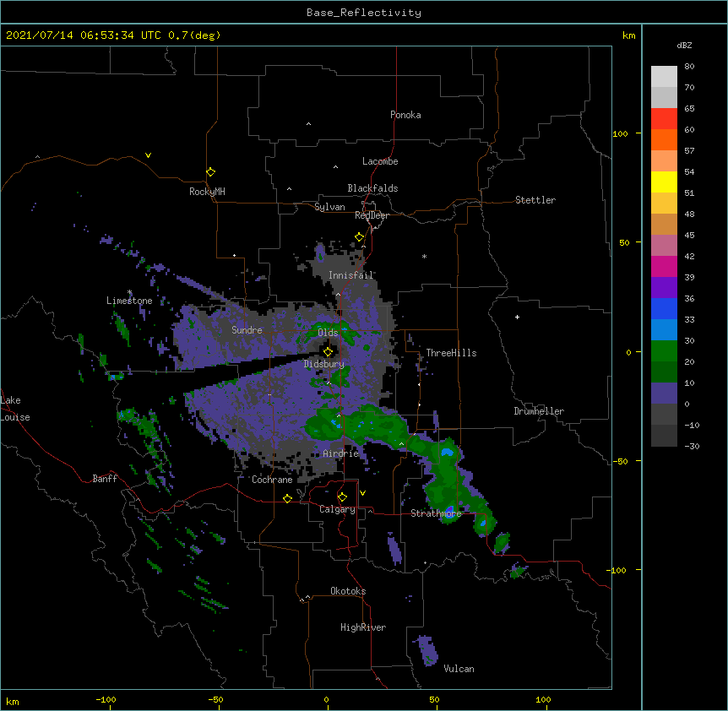Select the magenta 39-42 dBZ swatch

click(x=664, y=266)
